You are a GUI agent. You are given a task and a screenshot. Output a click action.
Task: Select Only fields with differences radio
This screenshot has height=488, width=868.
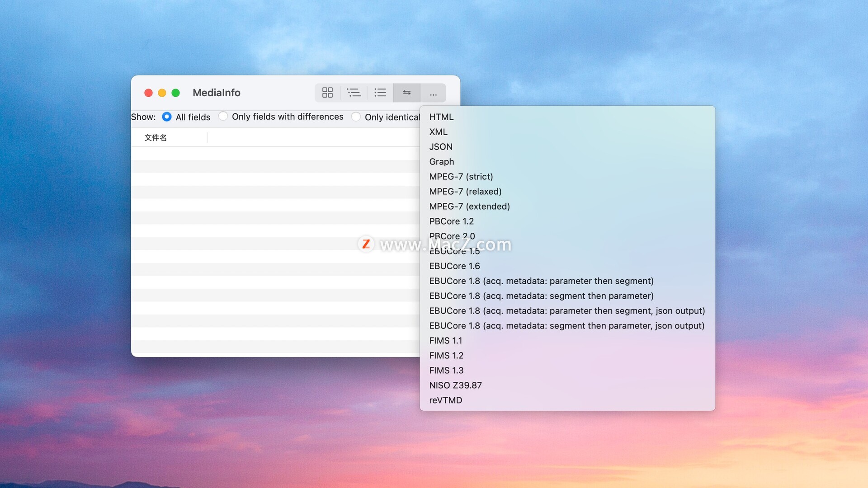tap(223, 116)
